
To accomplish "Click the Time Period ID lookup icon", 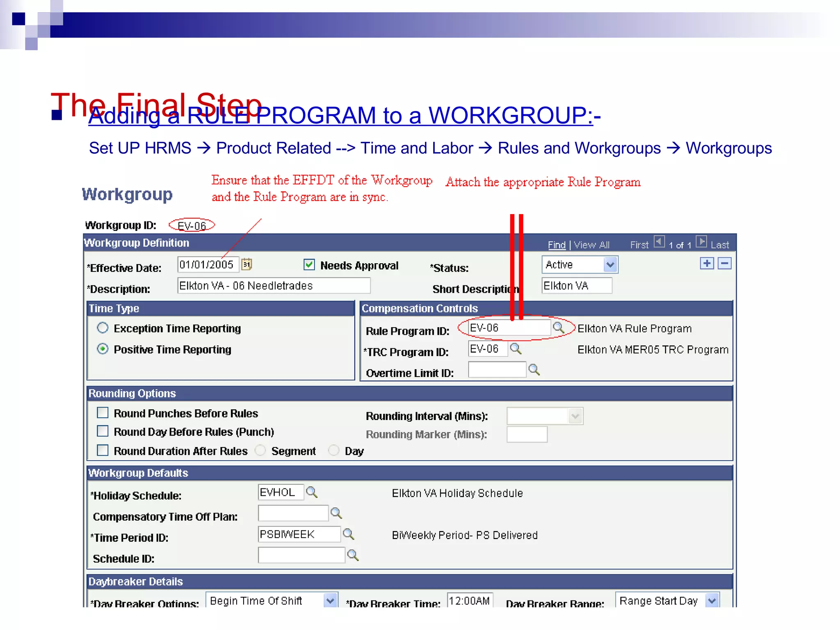I will point(348,534).
